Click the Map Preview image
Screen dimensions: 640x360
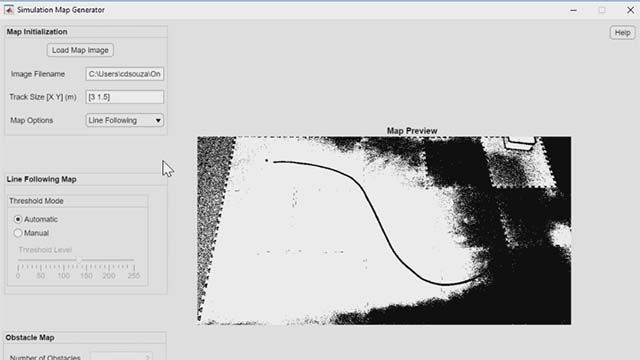pos(384,231)
